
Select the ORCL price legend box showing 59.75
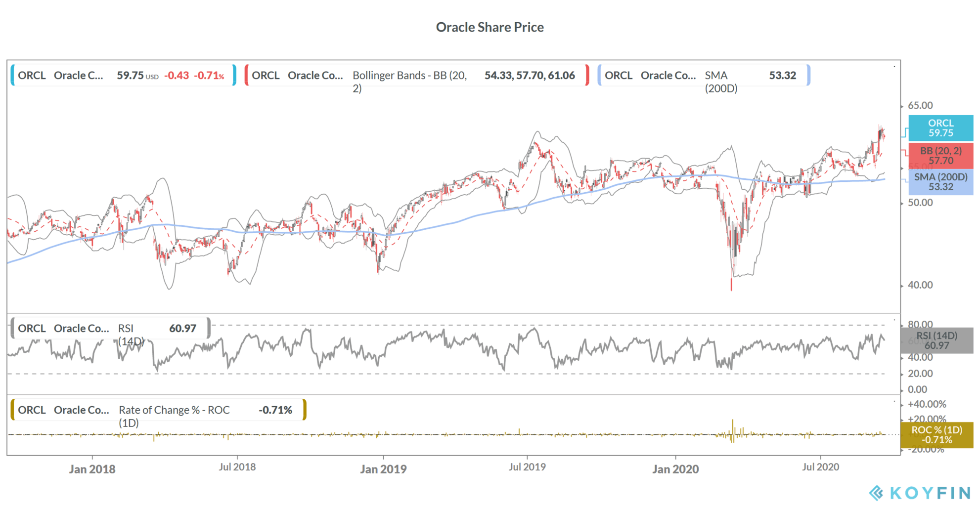click(123, 76)
